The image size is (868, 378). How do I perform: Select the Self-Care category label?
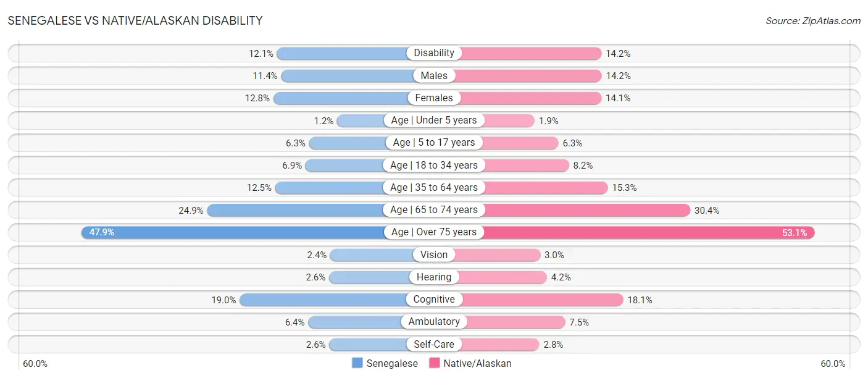pos(434,344)
